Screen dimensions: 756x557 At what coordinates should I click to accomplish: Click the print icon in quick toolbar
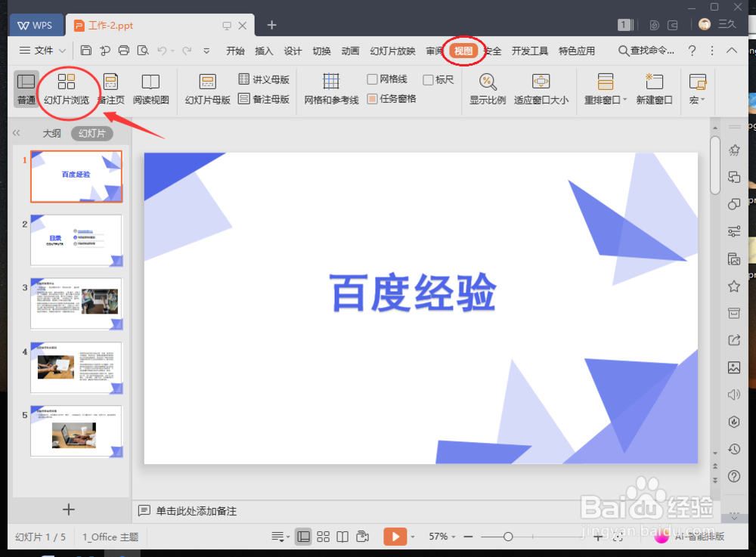(x=124, y=51)
